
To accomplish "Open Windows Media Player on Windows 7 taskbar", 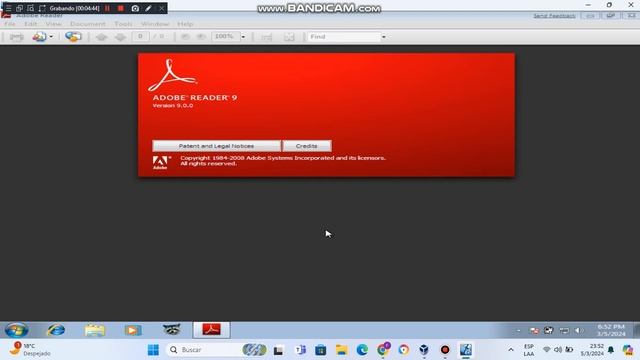I will click(x=133, y=330).
